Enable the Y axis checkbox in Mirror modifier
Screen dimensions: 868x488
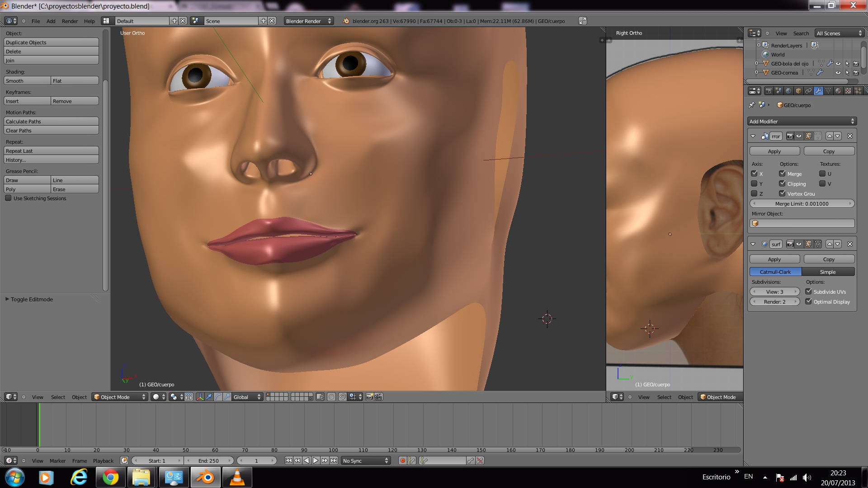(754, 183)
